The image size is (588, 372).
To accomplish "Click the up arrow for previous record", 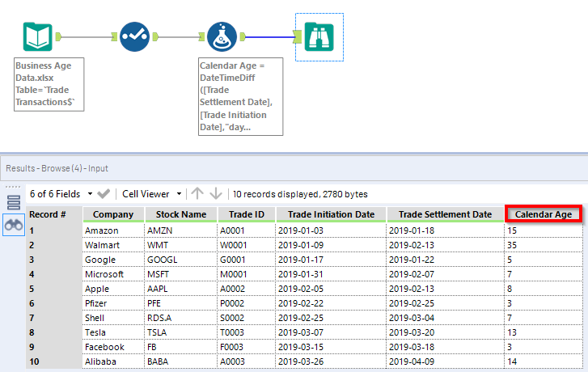I will 197,193.
